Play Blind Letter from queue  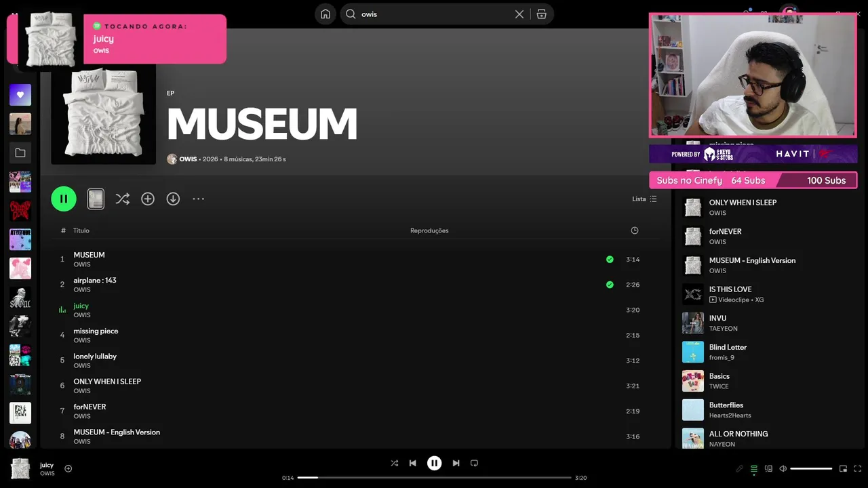point(769,352)
